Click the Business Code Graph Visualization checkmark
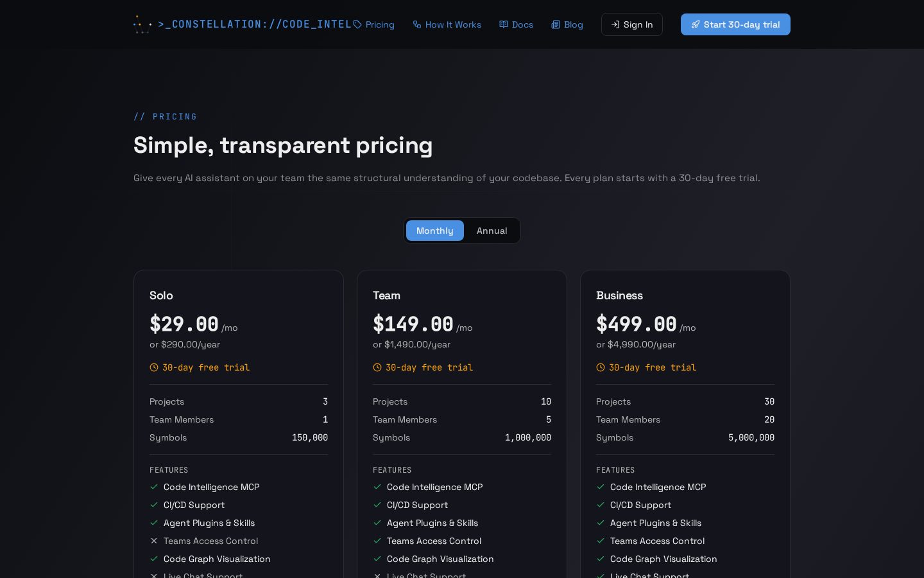The width and height of the screenshot is (924, 578). [x=601, y=559]
